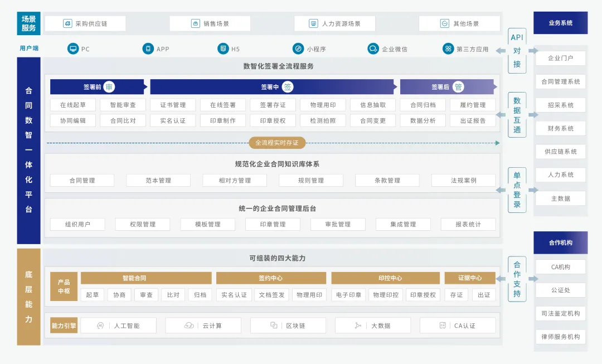602x364 pixels.
Task: Click the 实名认证 box under 签约中心
Action: (234, 295)
